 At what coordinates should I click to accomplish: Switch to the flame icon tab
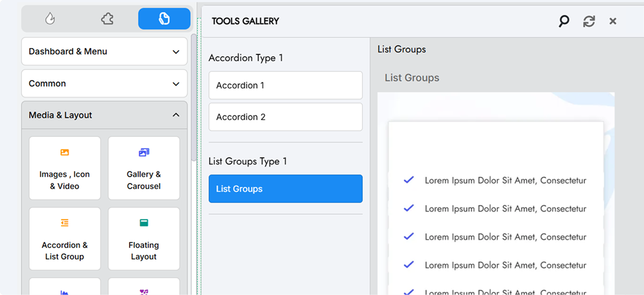[x=50, y=19]
